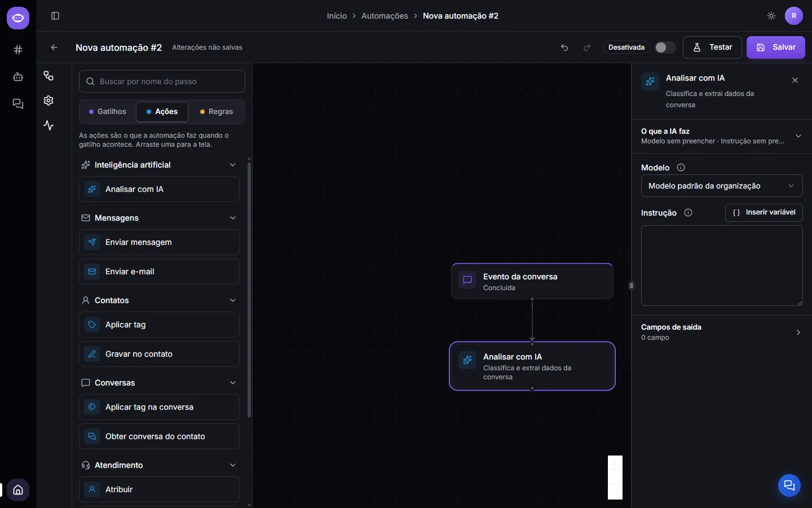Click the Enviar e-mail envelope icon
The width and height of the screenshot is (812, 508).
[x=92, y=271]
